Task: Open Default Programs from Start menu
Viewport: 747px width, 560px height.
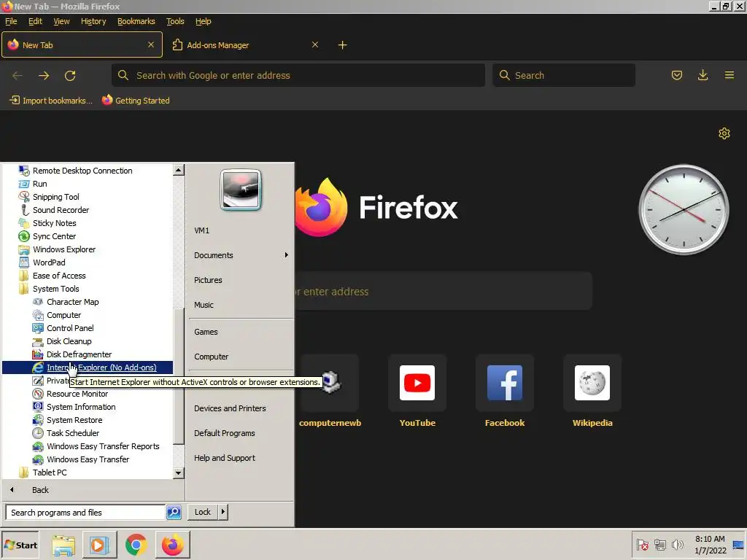Action: [x=225, y=433]
